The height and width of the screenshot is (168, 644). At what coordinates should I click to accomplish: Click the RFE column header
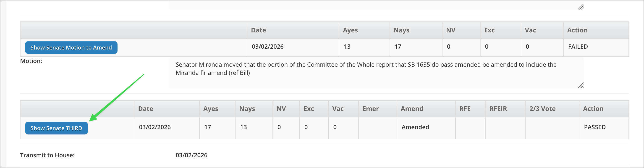(x=465, y=108)
